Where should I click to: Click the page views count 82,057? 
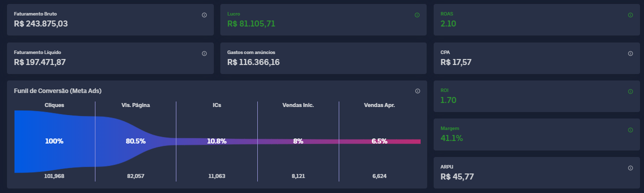coord(135,176)
